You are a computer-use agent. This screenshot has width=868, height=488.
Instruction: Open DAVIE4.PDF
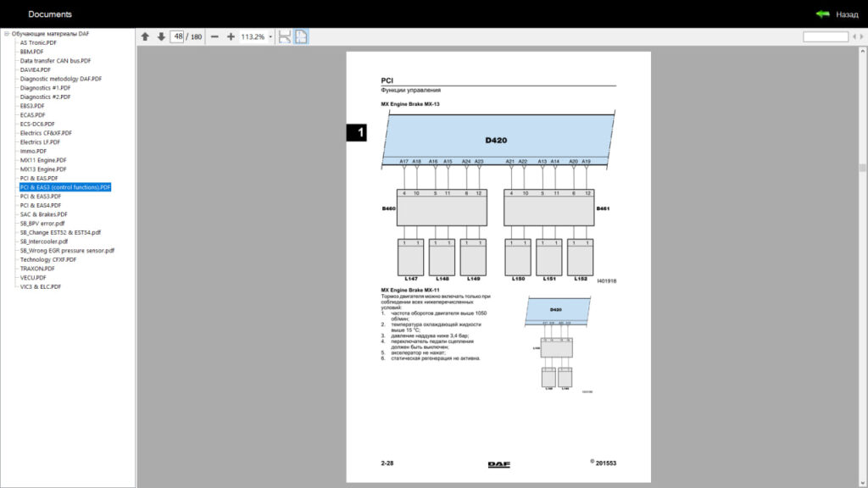click(36, 69)
